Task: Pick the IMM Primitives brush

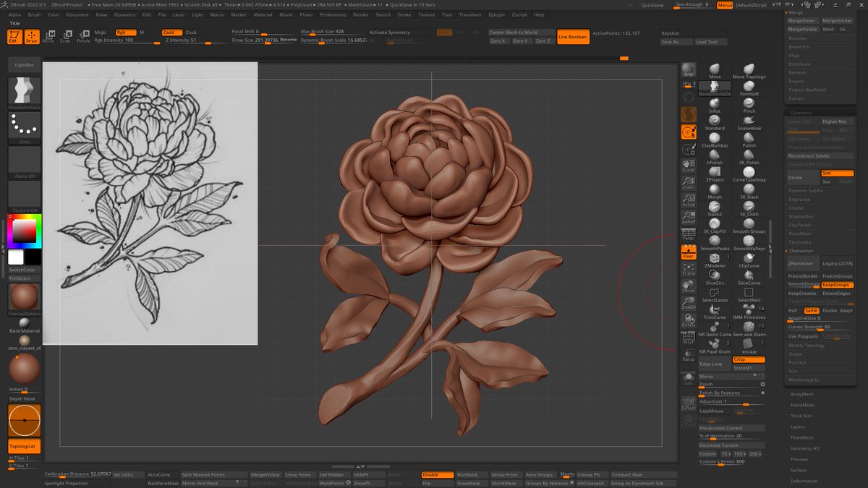Action: (749, 311)
